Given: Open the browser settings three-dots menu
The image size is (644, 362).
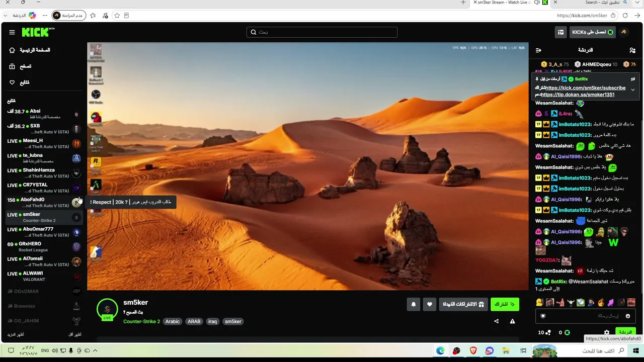Looking at the screenshot, I should [45, 16].
